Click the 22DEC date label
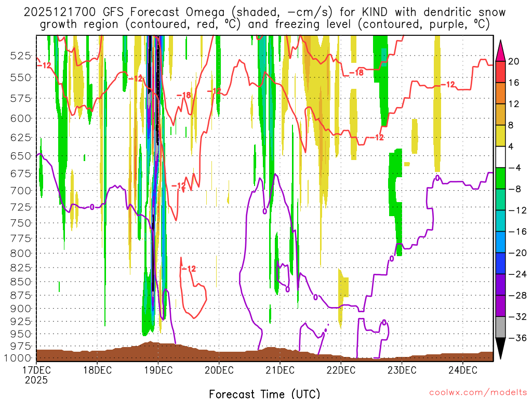Screen dimensions: 532x399 [341, 370]
